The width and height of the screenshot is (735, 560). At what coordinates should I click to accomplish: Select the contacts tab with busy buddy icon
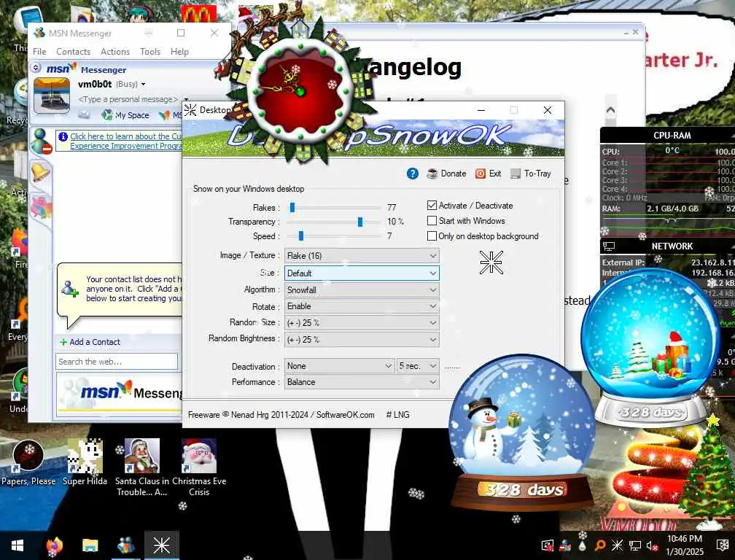tap(42, 141)
